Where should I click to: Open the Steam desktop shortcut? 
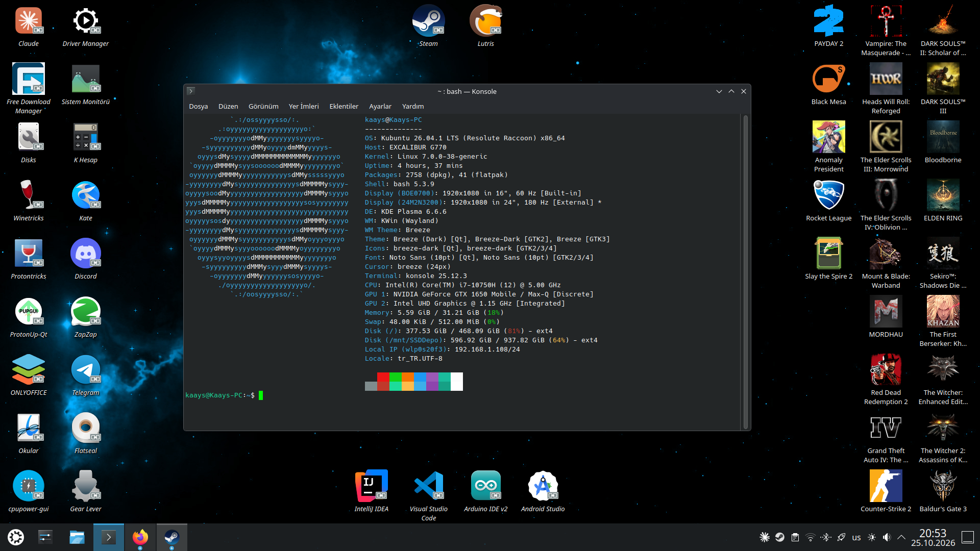428,21
